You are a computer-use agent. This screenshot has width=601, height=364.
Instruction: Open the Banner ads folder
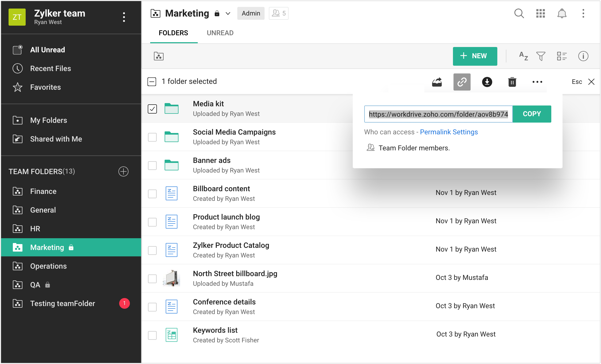pyautogui.click(x=212, y=160)
